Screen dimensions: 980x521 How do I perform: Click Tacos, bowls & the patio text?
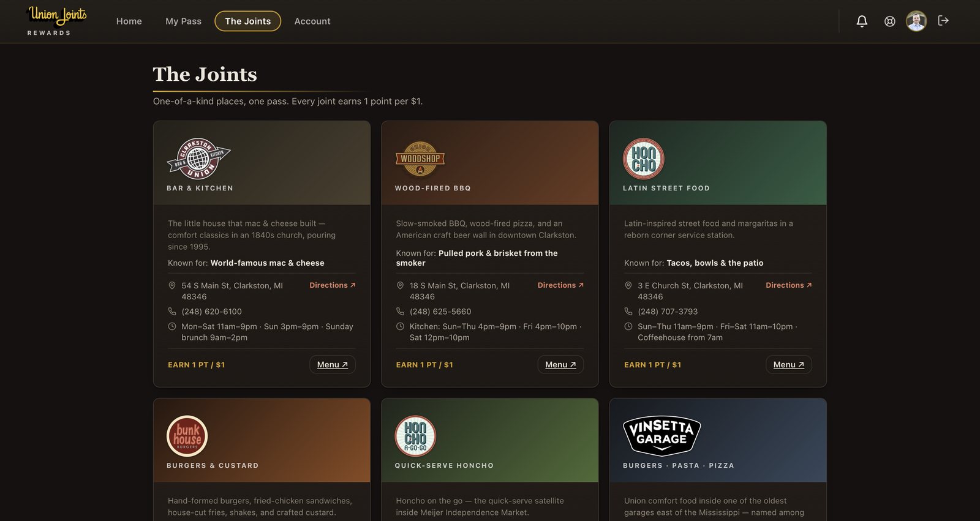[715, 263]
